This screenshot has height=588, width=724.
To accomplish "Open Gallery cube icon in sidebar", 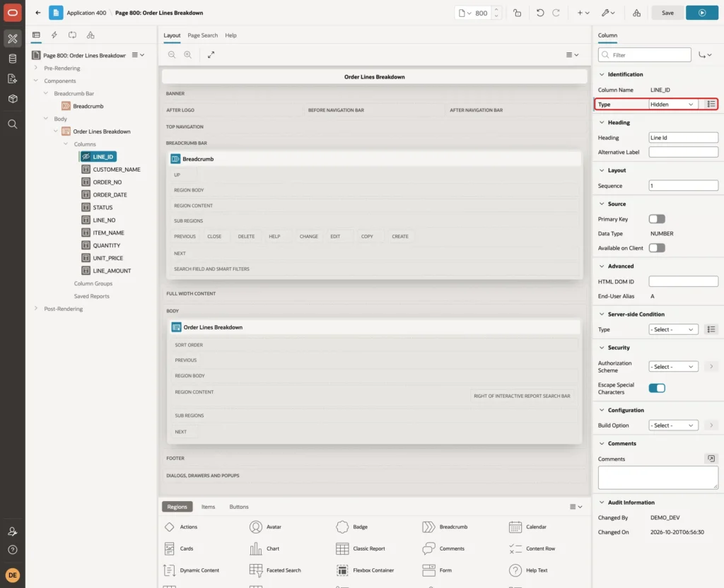I will [13, 99].
